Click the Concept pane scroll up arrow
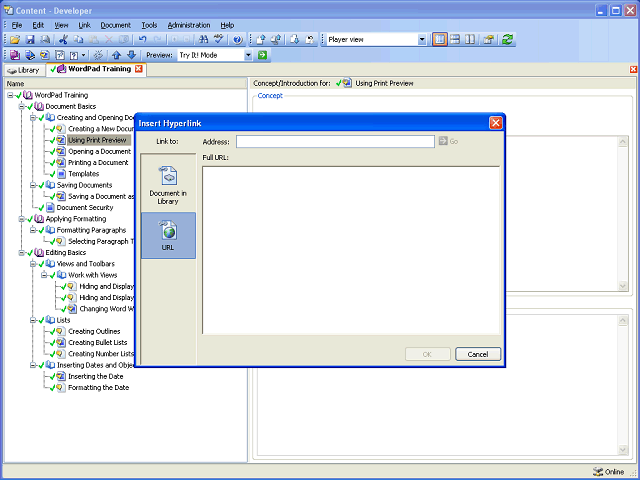640x480 pixels. pyautogui.click(x=622, y=142)
